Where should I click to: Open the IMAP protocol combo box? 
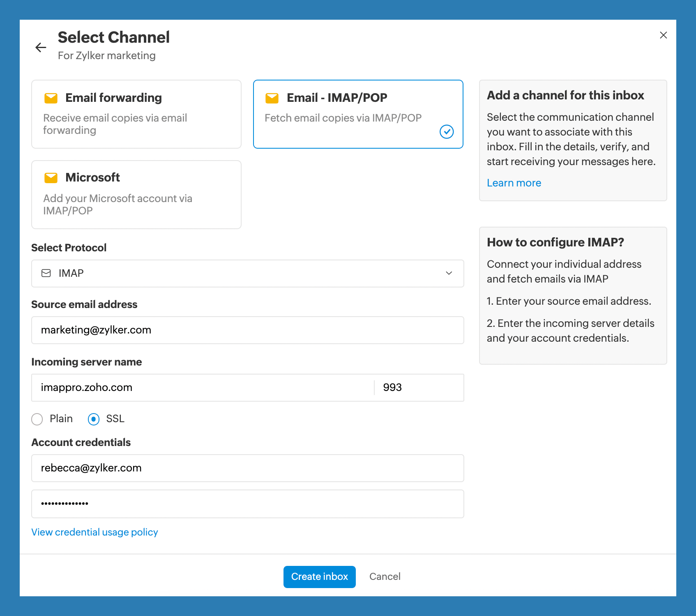247,274
